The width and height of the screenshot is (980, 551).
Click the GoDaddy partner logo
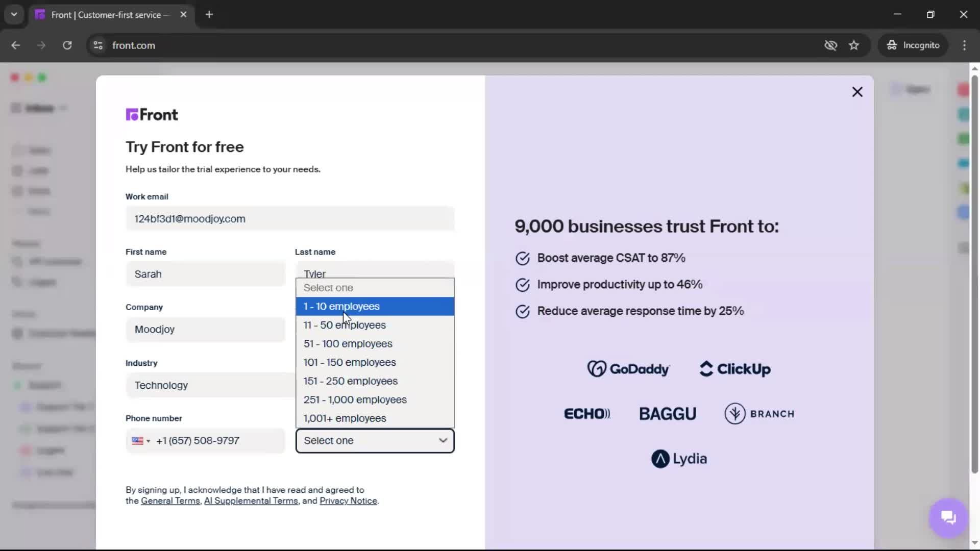pos(628,368)
